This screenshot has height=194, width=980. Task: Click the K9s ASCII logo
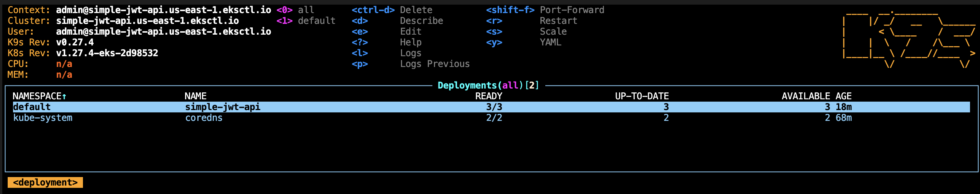click(909, 40)
